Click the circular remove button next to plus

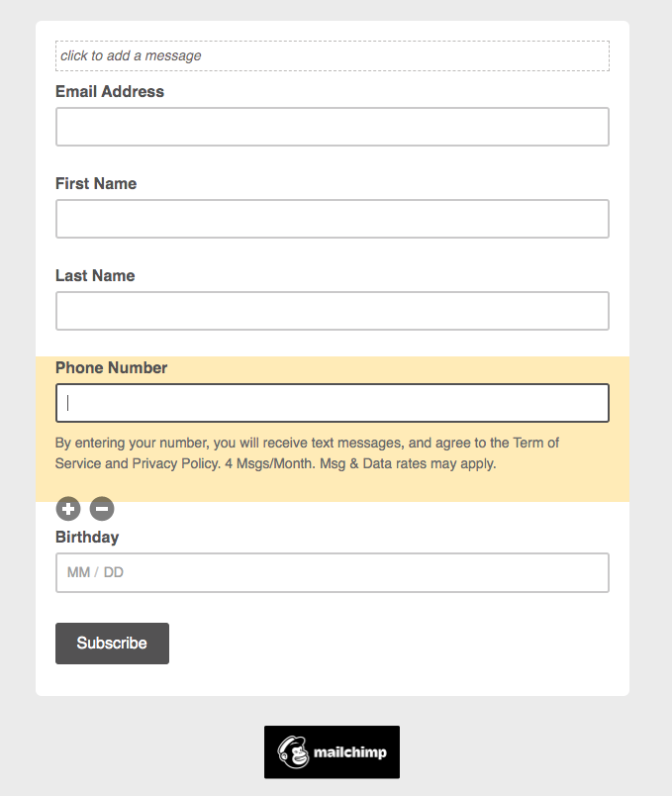[101, 508]
